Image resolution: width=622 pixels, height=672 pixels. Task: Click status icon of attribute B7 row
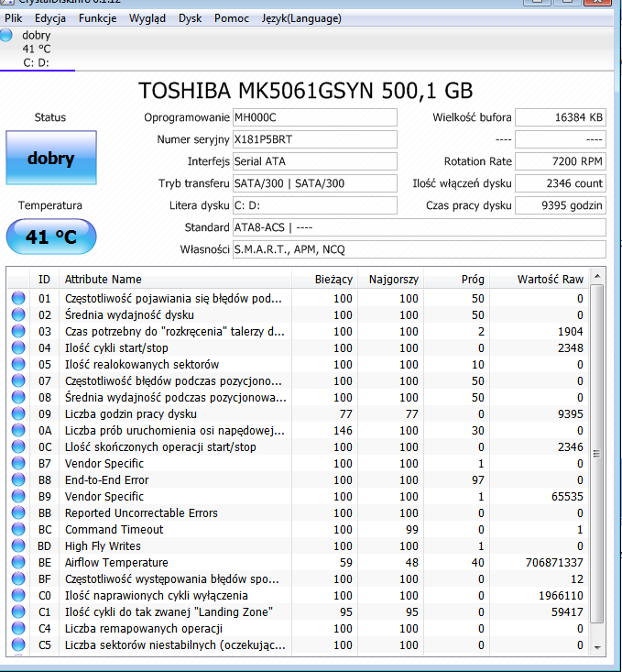point(18,463)
